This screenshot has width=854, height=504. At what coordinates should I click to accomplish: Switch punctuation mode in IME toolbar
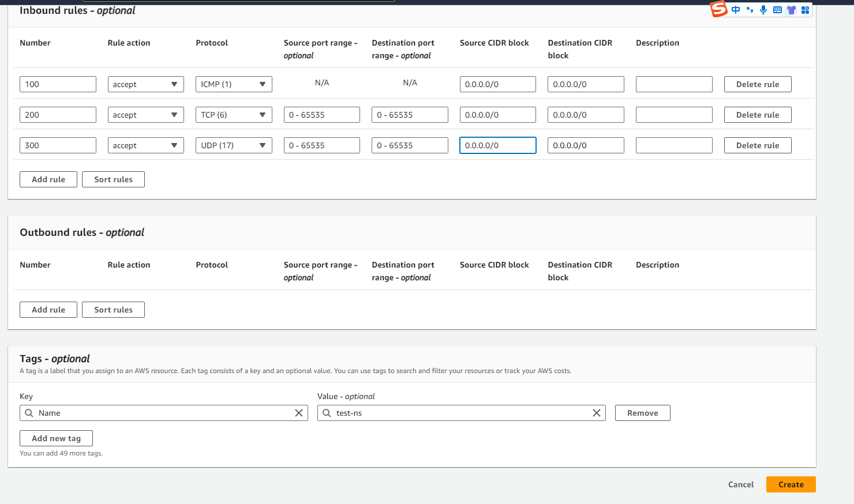click(750, 10)
